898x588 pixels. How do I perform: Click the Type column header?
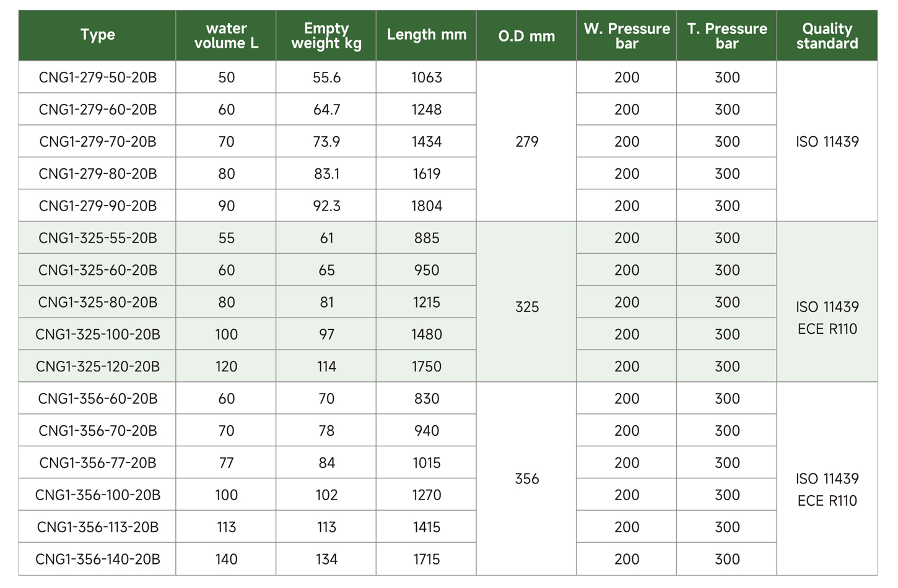point(97,35)
